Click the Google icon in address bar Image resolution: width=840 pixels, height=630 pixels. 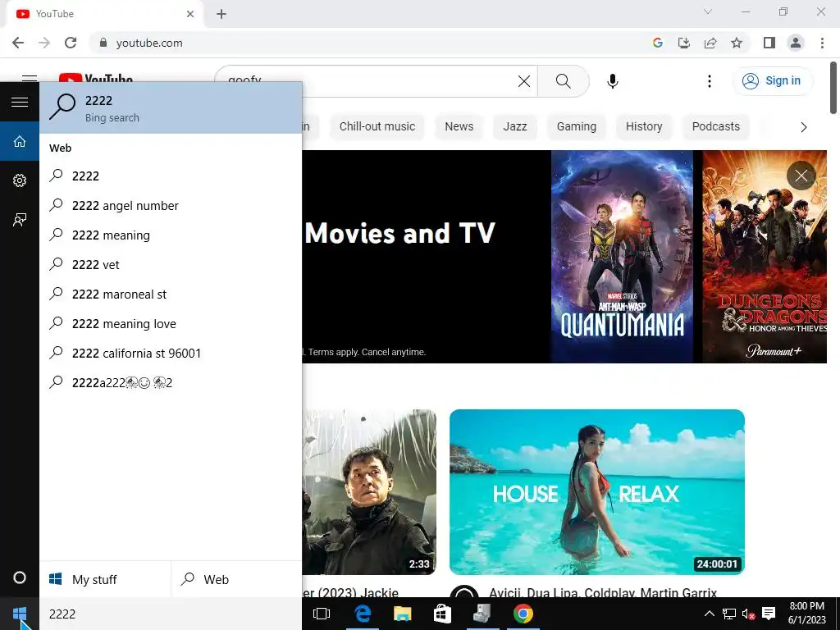(658, 43)
